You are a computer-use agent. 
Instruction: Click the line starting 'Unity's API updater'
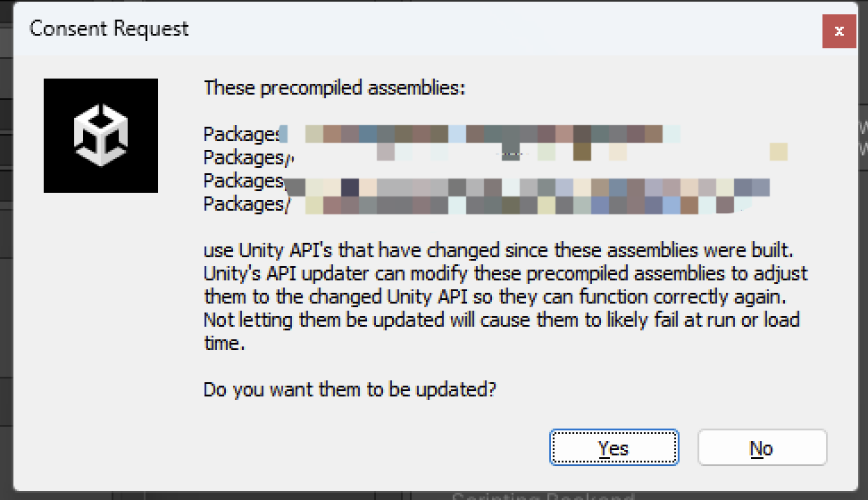click(505, 273)
